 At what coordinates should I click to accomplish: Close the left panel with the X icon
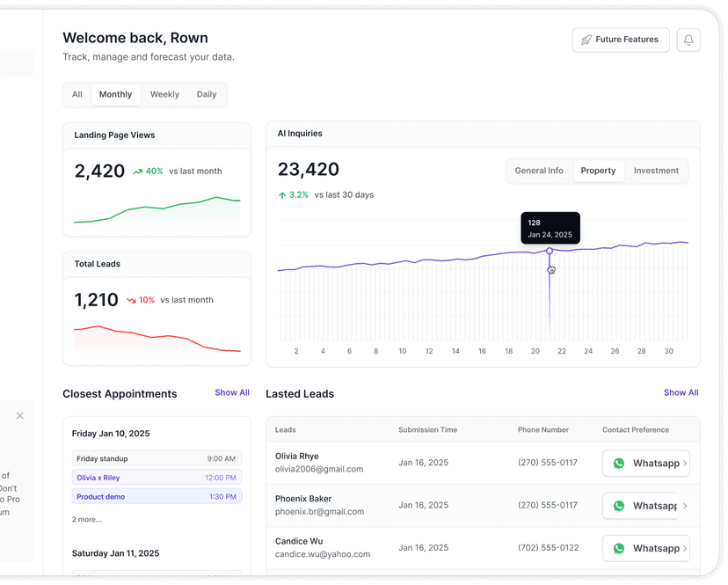click(20, 415)
